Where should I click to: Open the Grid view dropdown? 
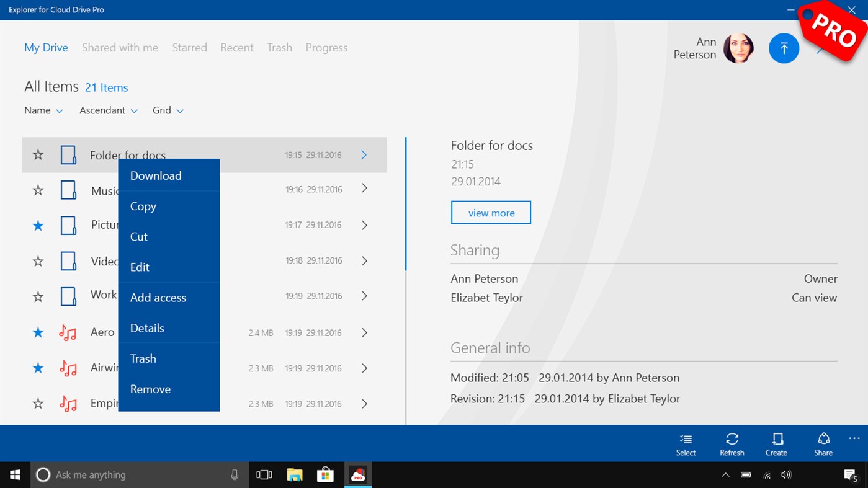tap(168, 110)
